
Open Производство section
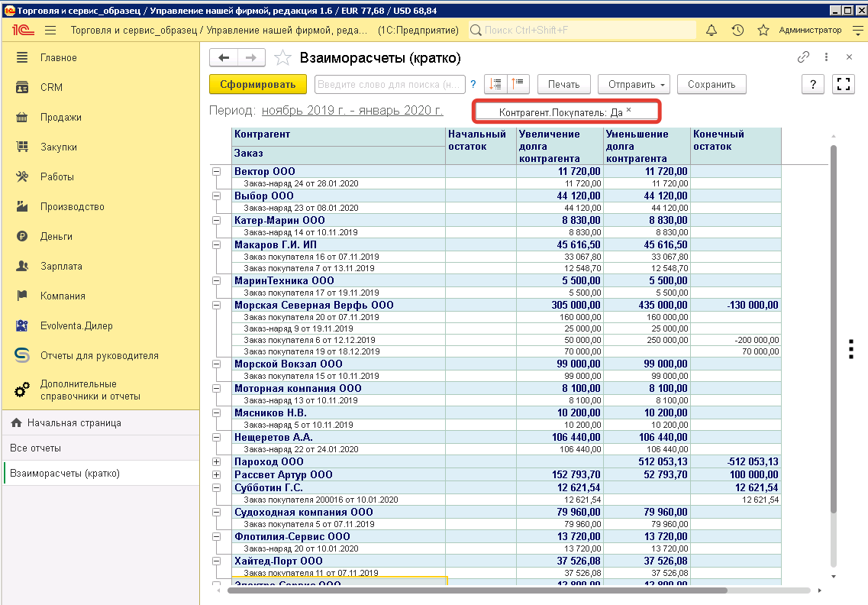tap(72, 207)
